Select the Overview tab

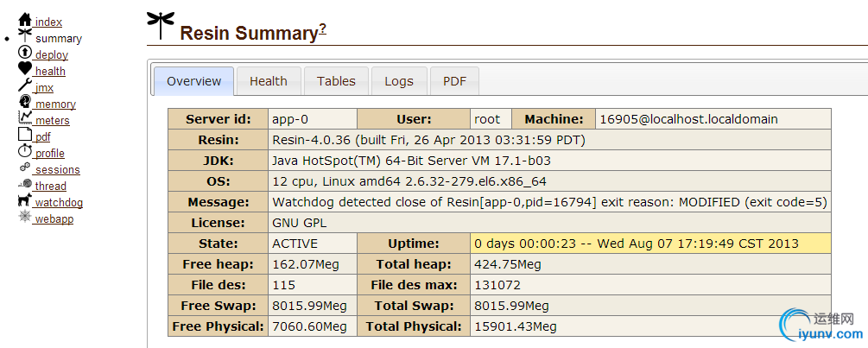[194, 81]
